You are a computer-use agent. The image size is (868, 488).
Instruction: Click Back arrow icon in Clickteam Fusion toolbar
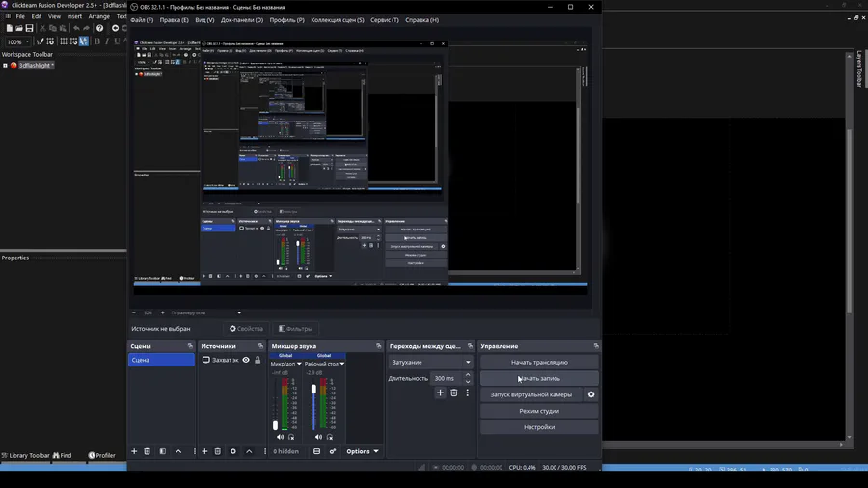click(115, 28)
